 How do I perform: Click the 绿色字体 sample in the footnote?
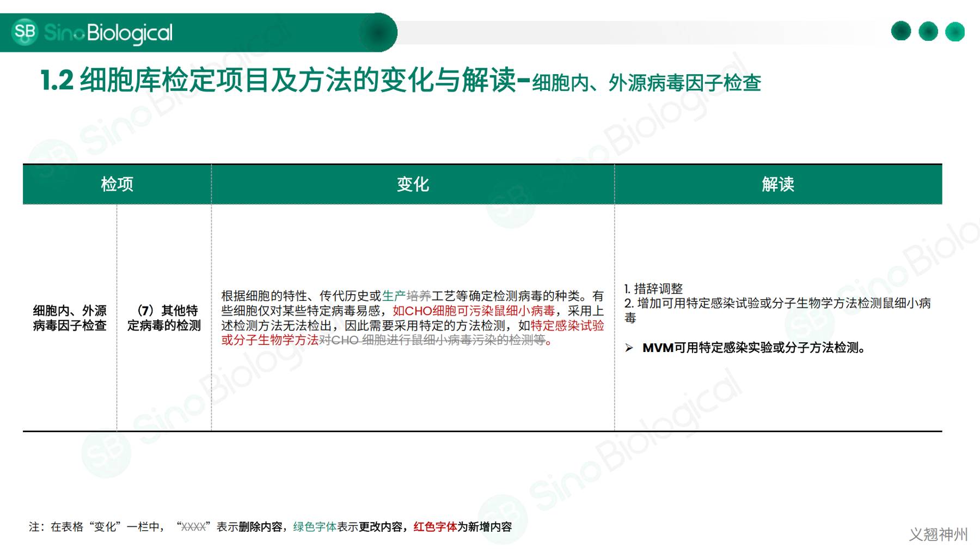[x=315, y=527]
